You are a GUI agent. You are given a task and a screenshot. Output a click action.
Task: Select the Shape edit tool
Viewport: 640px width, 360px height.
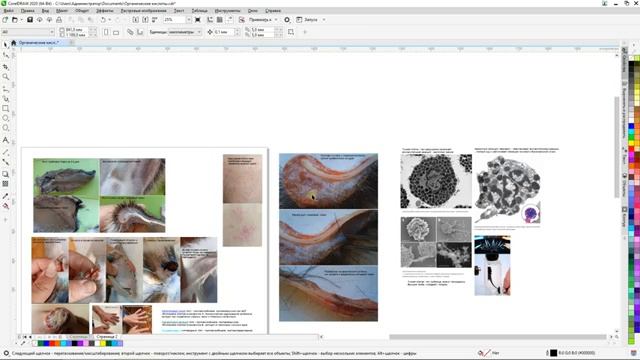click(5, 55)
